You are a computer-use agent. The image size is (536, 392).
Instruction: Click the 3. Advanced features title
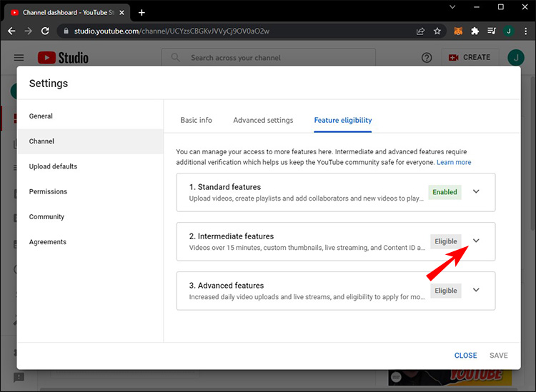pos(227,286)
